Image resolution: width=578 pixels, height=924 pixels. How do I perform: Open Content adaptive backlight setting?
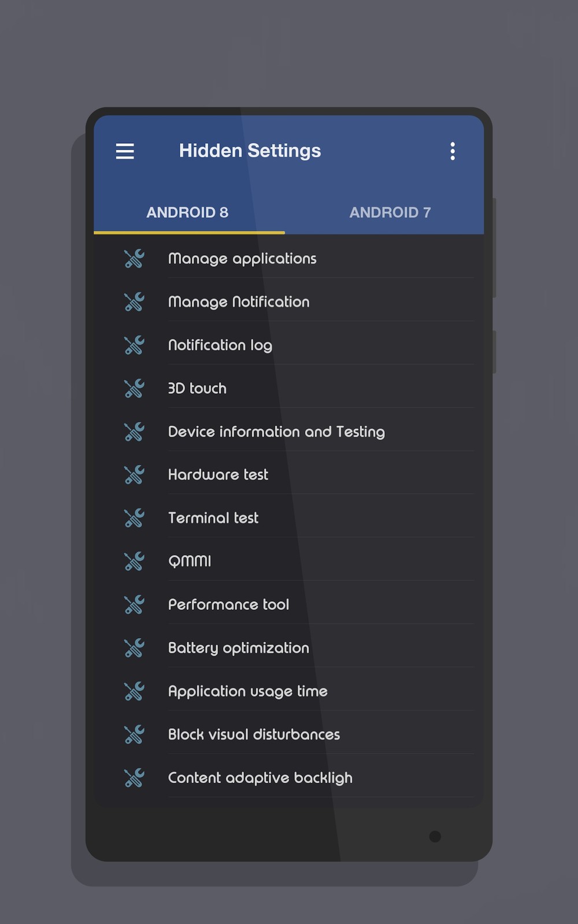pos(260,778)
